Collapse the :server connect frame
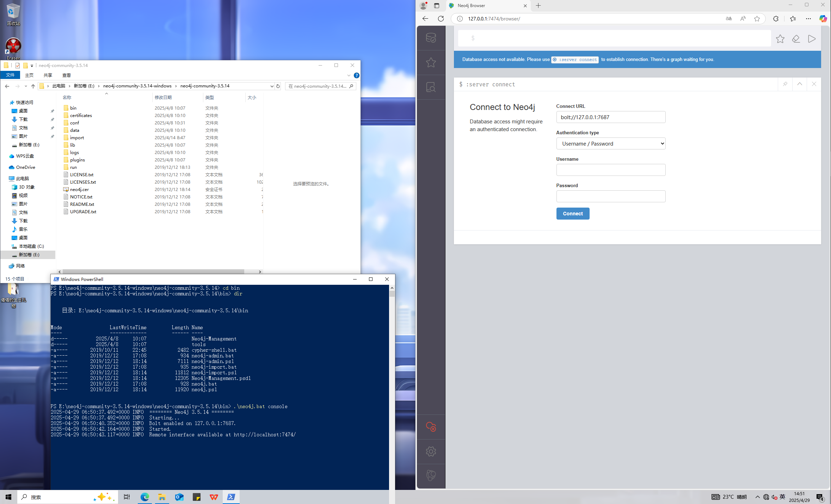This screenshot has height=504, width=831. coord(800,84)
